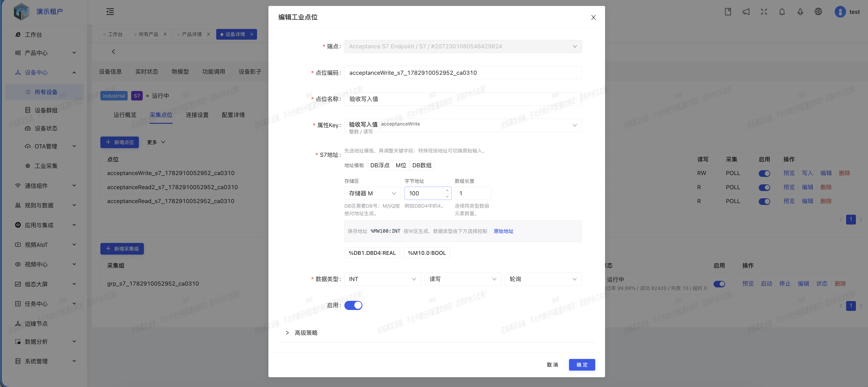Image resolution: width=868 pixels, height=387 pixels.
Task: Click 取消 to cancel
Action: tap(552, 365)
